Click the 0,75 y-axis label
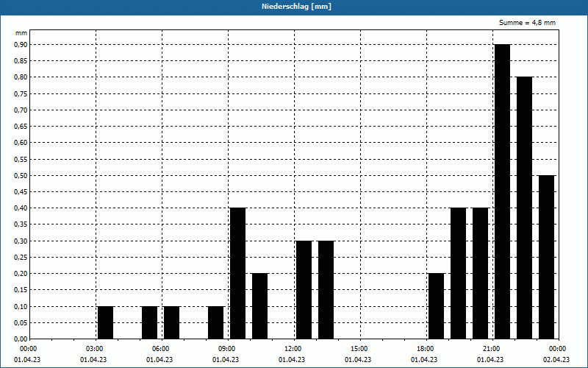The width and height of the screenshot is (588, 368). click(21, 94)
